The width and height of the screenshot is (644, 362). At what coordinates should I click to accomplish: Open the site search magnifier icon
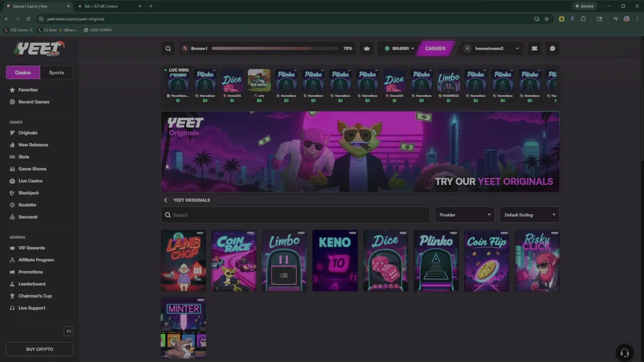point(168,49)
